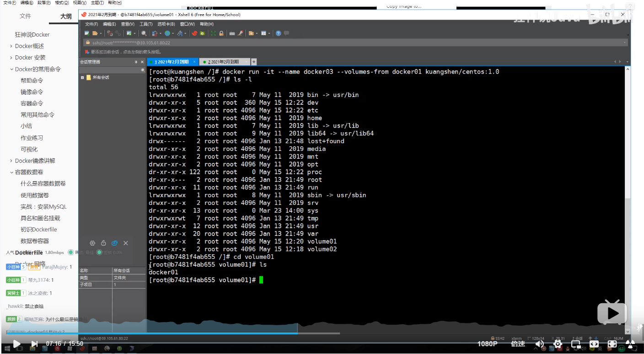
Task: Click the font A icon in toolbar
Action: point(180,33)
